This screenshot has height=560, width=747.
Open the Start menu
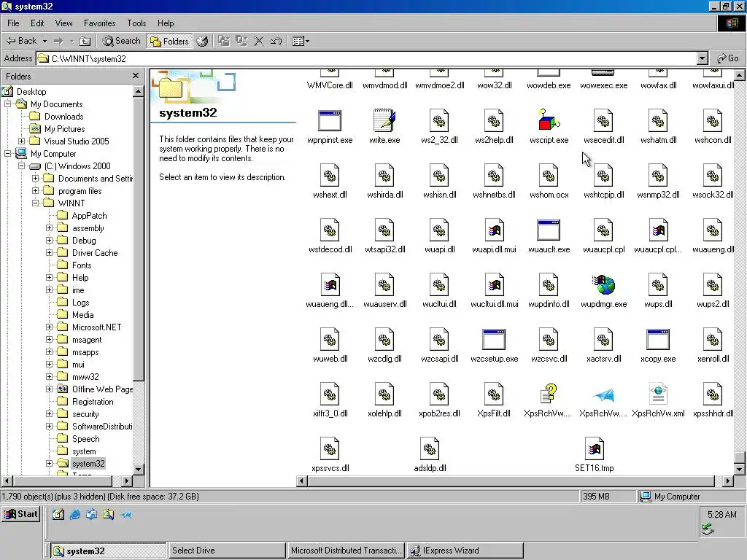click(x=21, y=514)
